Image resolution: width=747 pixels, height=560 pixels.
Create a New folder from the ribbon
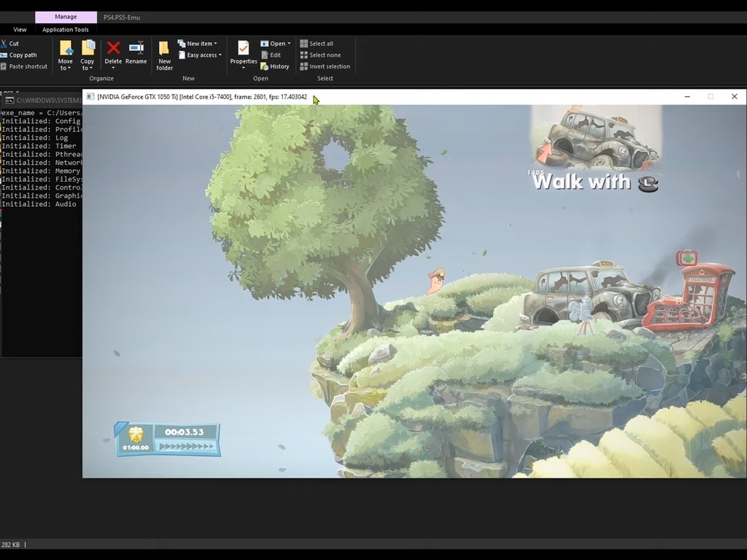(x=164, y=55)
